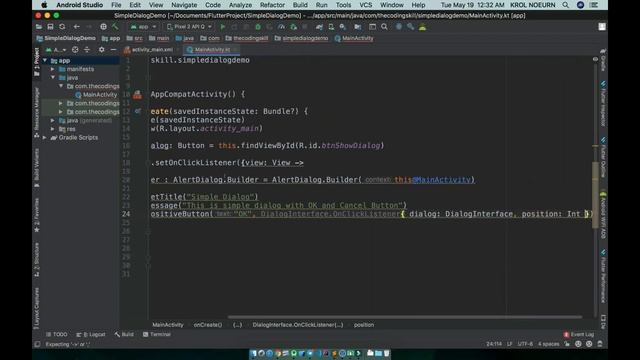The width and height of the screenshot is (640, 360).
Task: Click the Sync/refresh toolbar icon
Action: coord(62,27)
